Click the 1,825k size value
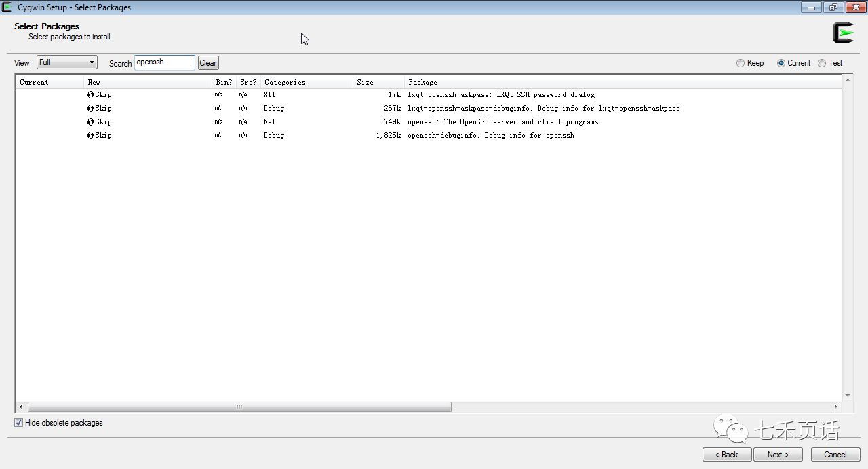Viewport: 868px width, 469px height. coord(389,136)
